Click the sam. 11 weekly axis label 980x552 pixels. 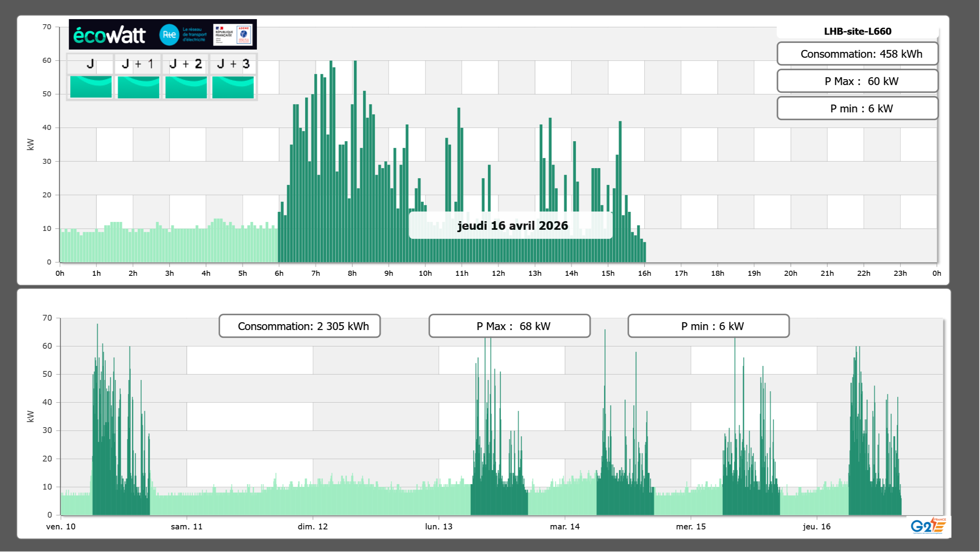point(187,527)
